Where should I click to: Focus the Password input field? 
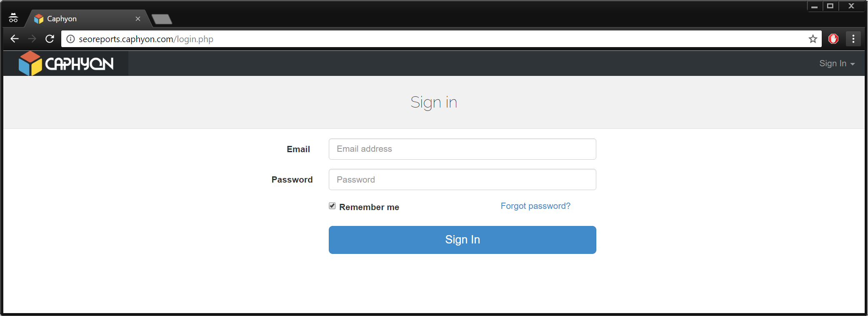coord(462,179)
